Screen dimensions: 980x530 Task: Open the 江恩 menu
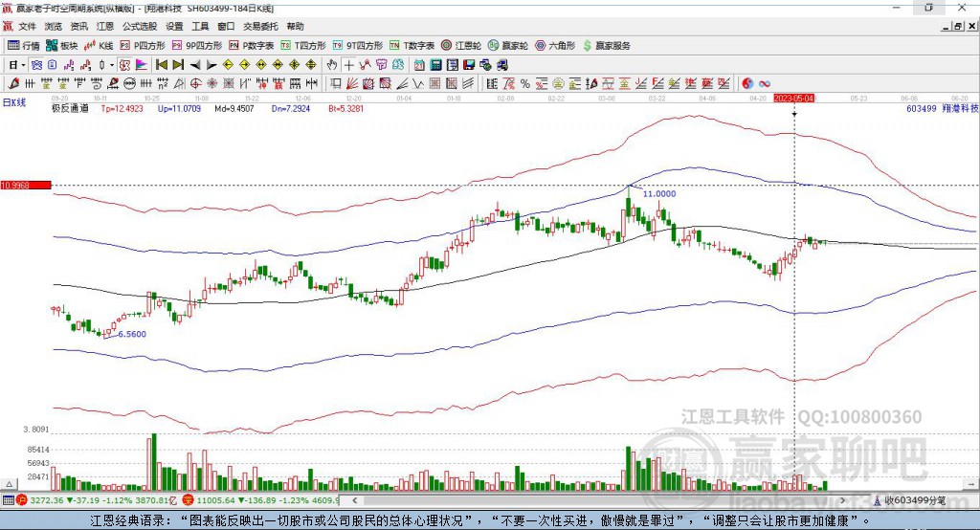105,26
